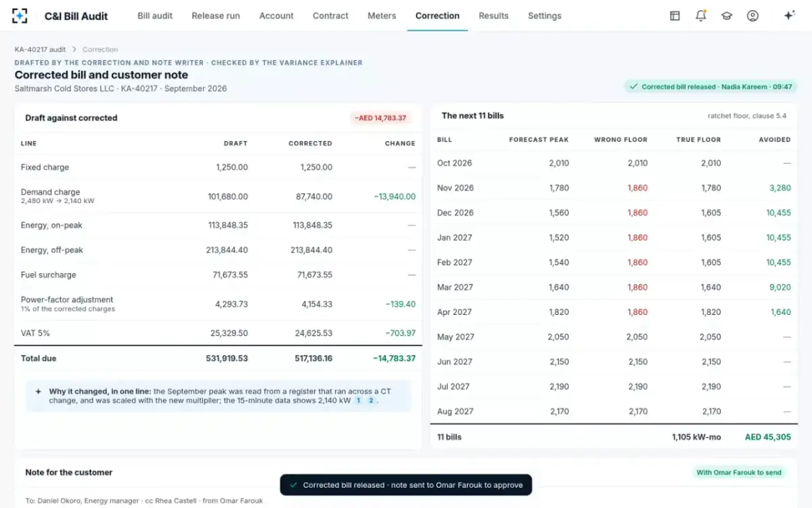Click VAT change −703.97
Screen dimensions: 812x508
tap(401, 333)
